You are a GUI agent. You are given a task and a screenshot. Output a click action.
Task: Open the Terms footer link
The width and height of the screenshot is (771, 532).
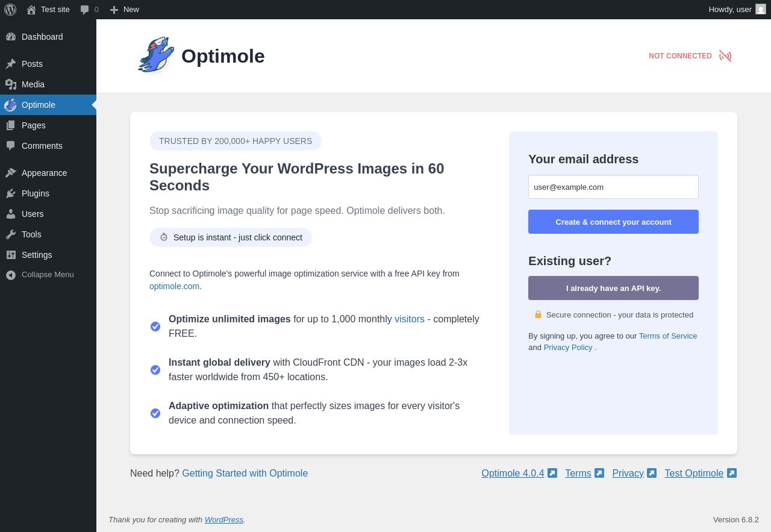pyautogui.click(x=578, y=474)
